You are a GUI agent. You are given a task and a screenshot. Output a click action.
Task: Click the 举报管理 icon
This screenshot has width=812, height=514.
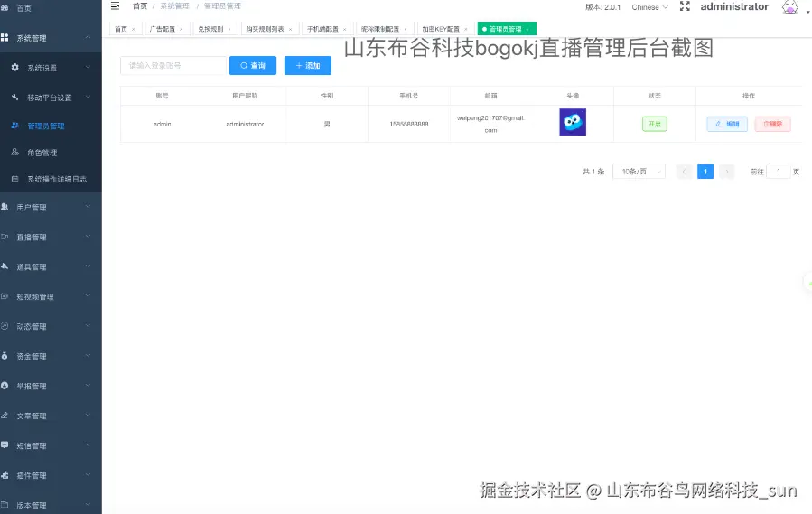click(x=5, y=386)
